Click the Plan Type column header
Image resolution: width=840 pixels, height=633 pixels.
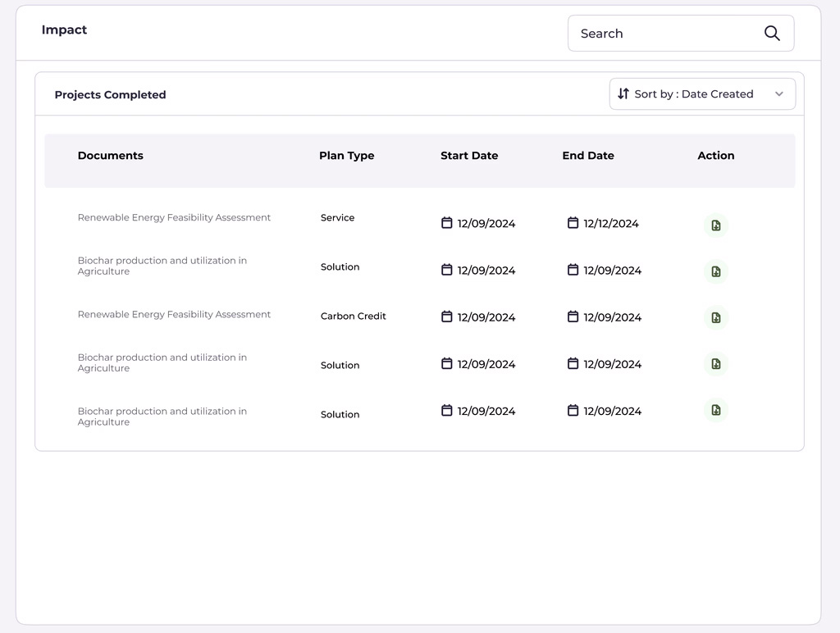[x=346, y=156]
